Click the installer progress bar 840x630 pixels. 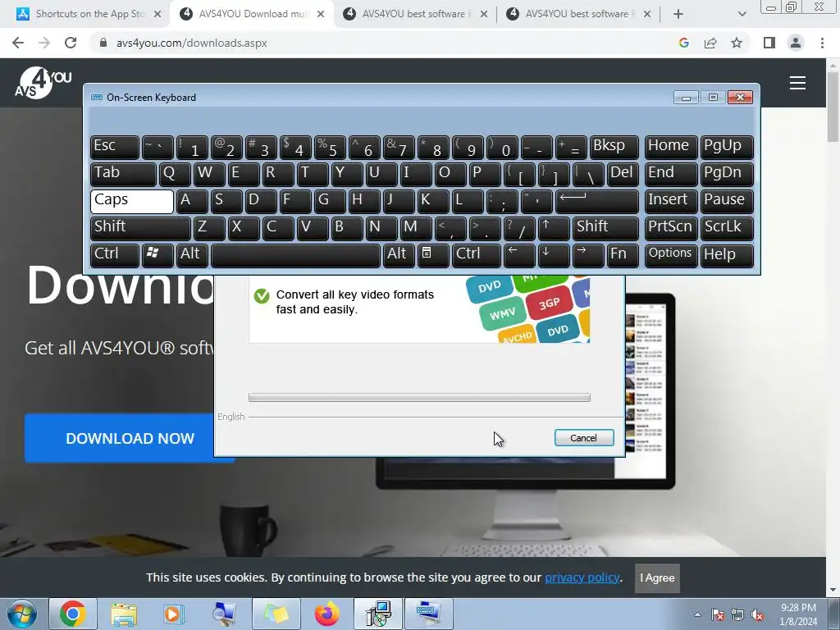(x=419, y=398)
